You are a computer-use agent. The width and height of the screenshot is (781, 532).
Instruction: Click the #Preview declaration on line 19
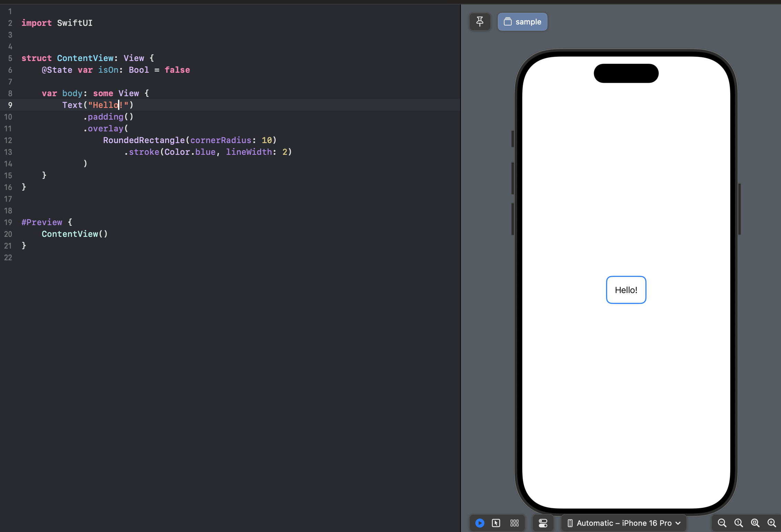(x=42, y=222)
